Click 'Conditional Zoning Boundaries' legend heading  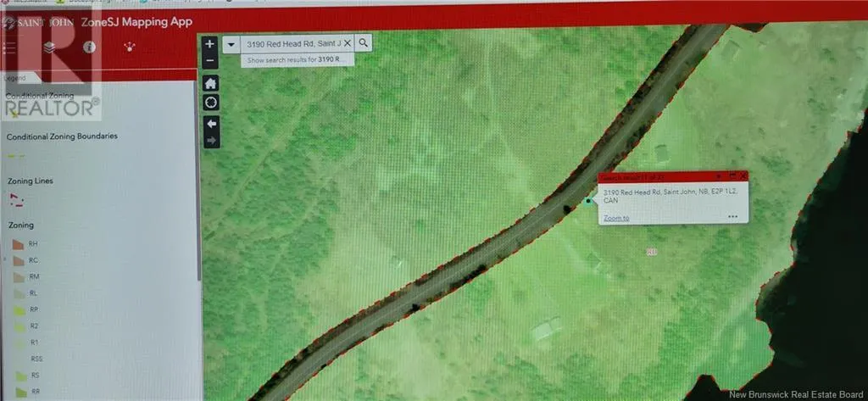point(62,136)
